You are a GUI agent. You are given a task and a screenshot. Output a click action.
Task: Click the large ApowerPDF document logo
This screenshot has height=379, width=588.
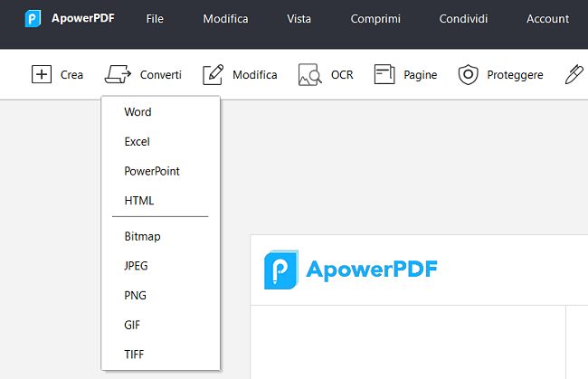pyautogui.click(x=281, y=270)
